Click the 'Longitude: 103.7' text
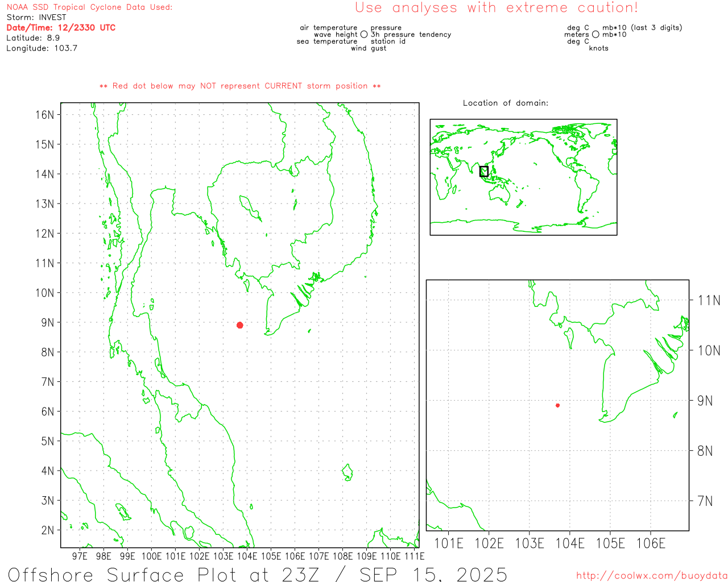Screen dimensions: 728x582 pos(42,48)
